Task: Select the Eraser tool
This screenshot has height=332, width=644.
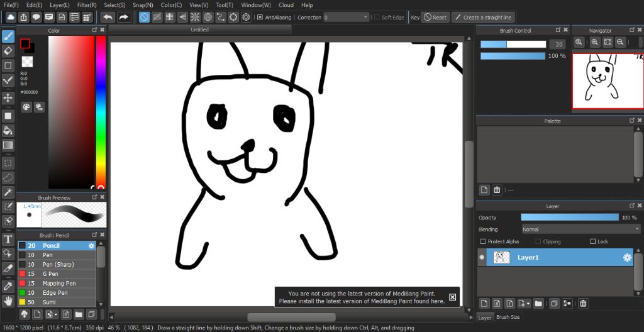Action: coord(8,51)
